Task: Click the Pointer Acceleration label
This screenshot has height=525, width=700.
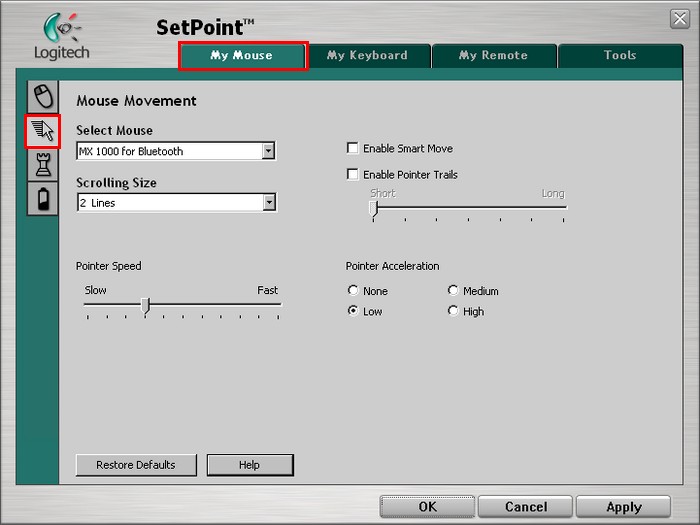Action: click(392, 266)
